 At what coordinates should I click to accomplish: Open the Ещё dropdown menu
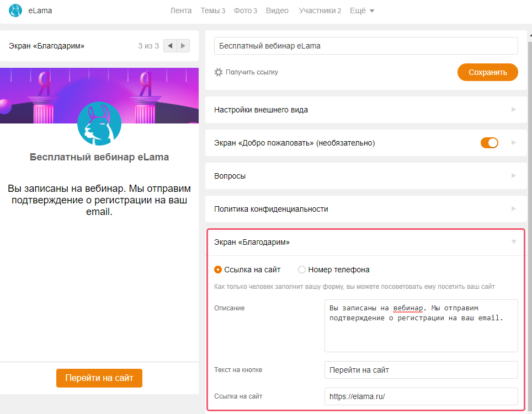(362, 10)
